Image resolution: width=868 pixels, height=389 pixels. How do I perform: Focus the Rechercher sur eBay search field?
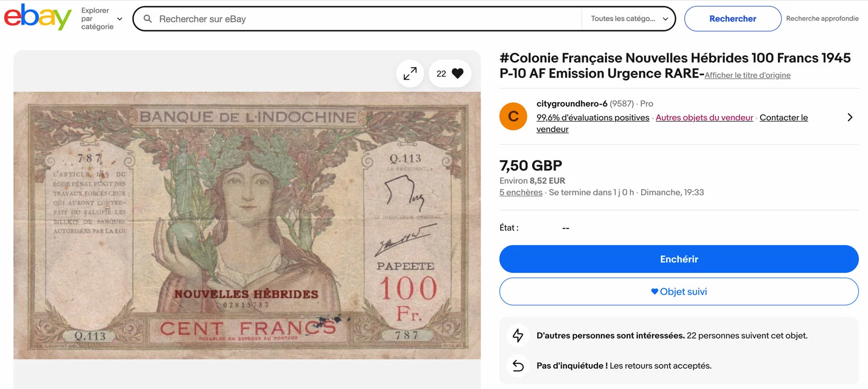tap(363, 19)
